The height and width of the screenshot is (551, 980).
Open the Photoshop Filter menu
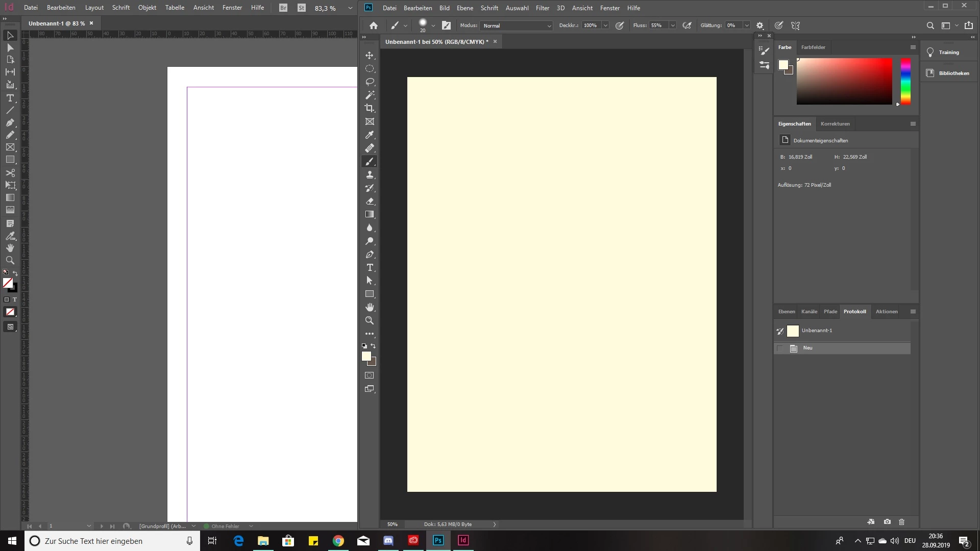542,8
